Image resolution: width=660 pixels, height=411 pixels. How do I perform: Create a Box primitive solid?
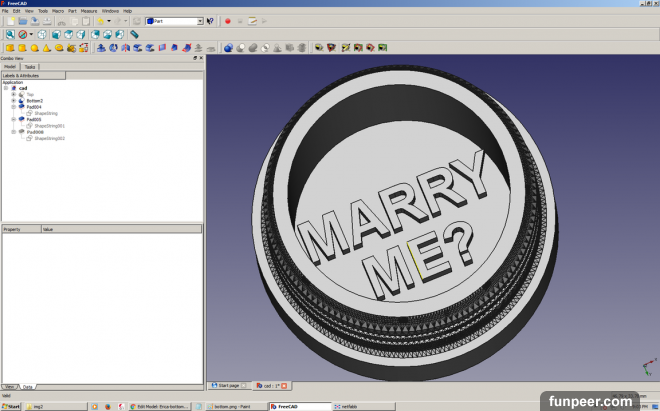point(9,47)
